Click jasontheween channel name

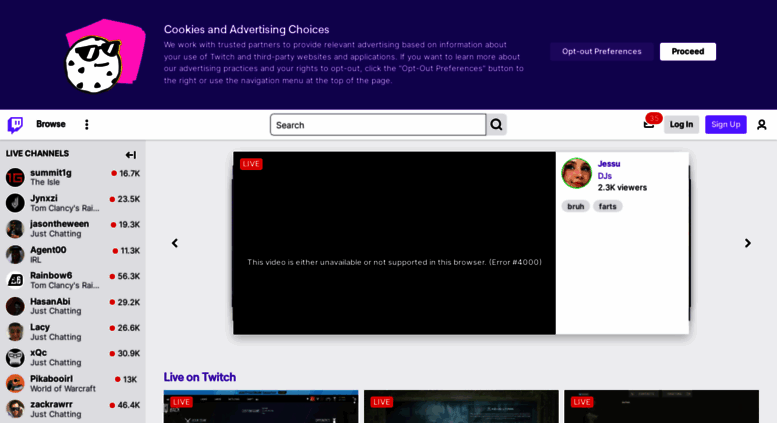59,224
